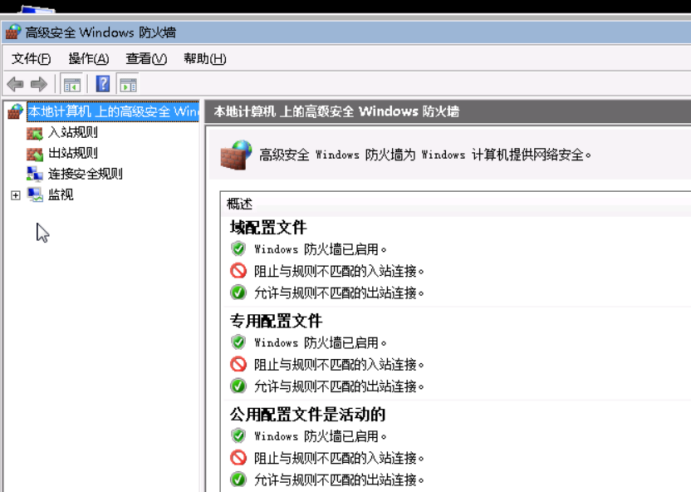692x492 pixels.
Task: Click the 连接安全规则 icon in the tree
Action: pyautogui.click(x=34, y=174)
